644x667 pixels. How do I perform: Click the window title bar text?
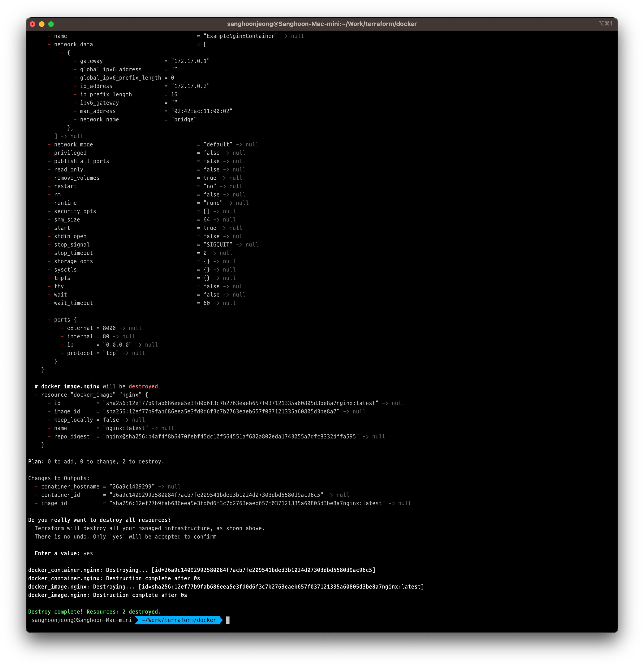coord(322,24)
